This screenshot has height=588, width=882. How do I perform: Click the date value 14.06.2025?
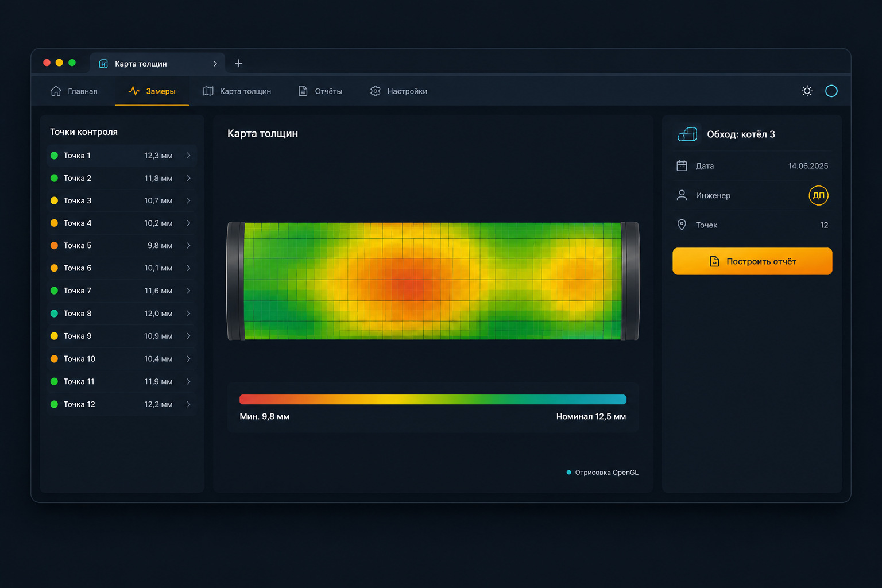(808, 165)
